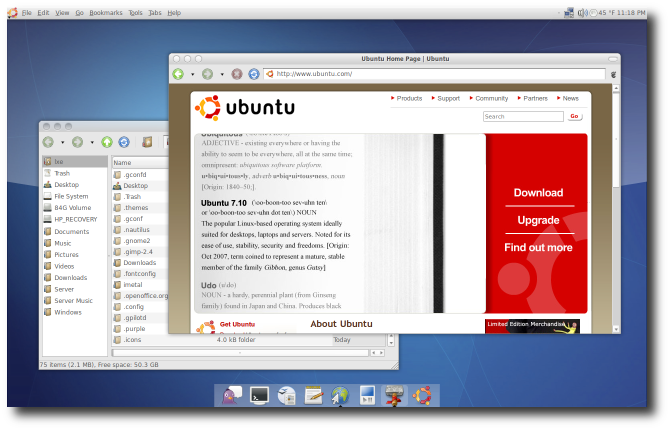Open file manager back history dropdown

point(63,142)
